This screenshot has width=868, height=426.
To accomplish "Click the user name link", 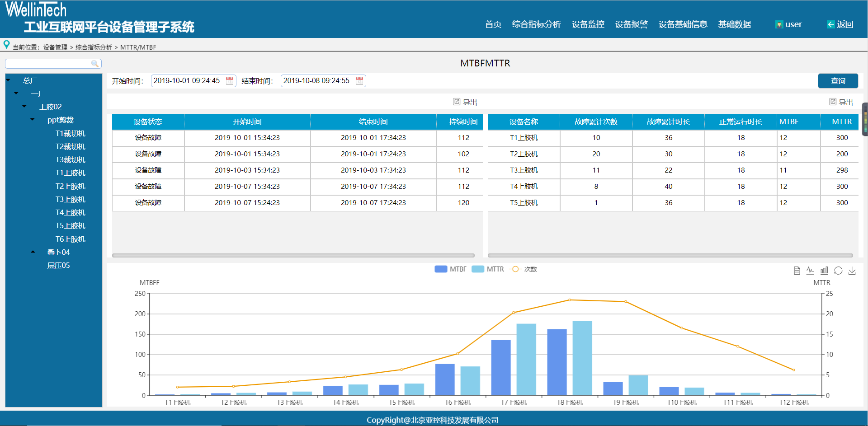I will click(793, 24).
